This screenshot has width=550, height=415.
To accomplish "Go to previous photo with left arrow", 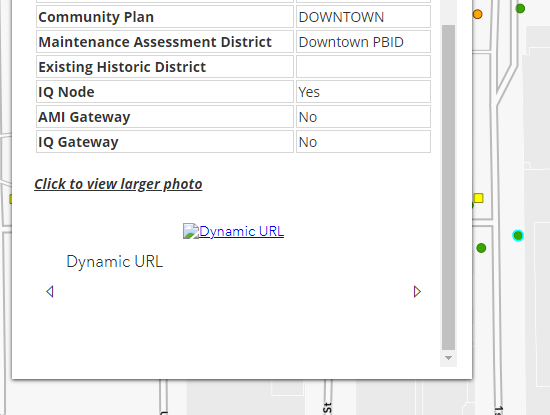I will click(x=50, y=292).
